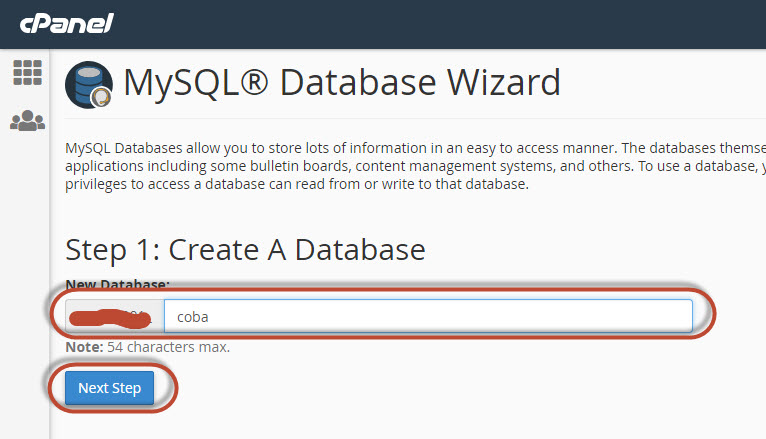
Task: Click the 'Step 1: Create A Database' heading
Action: pyautogui.click(x=245, y=249)
